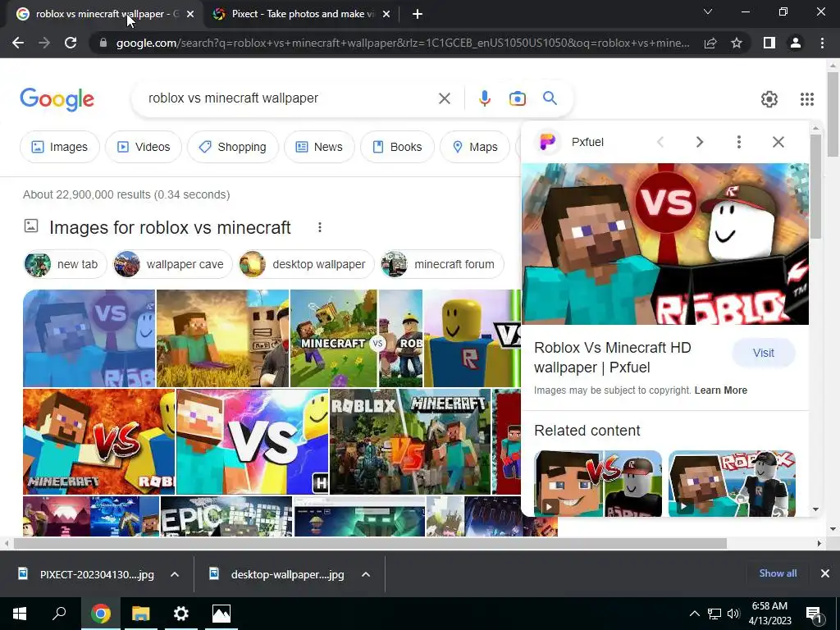Select the minecraft forum chip

coord(442,264)
